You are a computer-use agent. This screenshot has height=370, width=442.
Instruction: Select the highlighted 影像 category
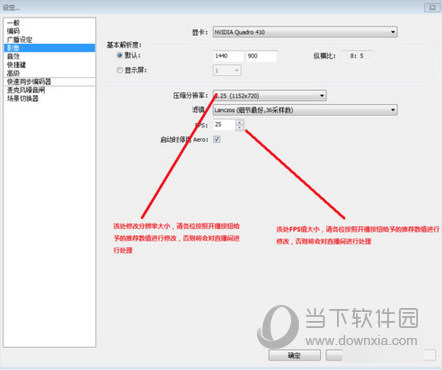pos(50,48)
